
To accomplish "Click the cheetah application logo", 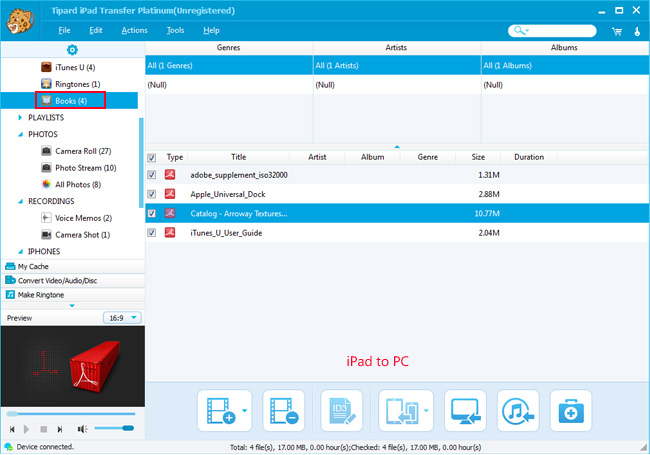I will (x=20, y=21).
